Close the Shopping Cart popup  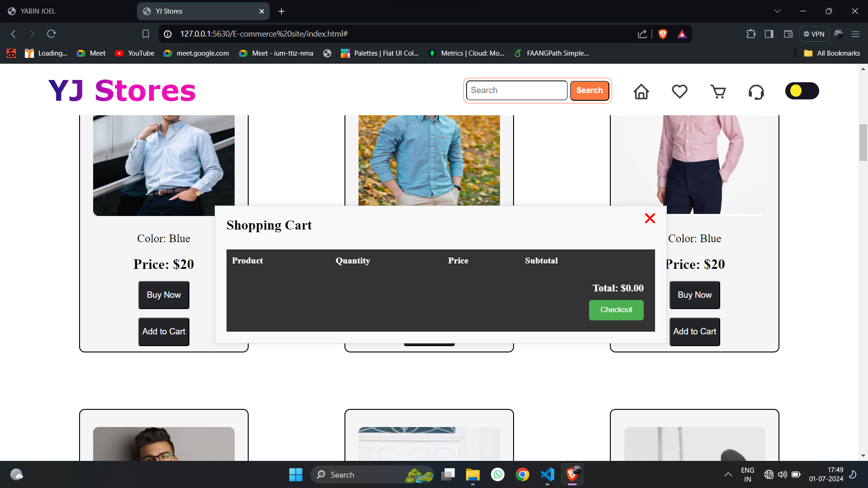coord(650,218)
